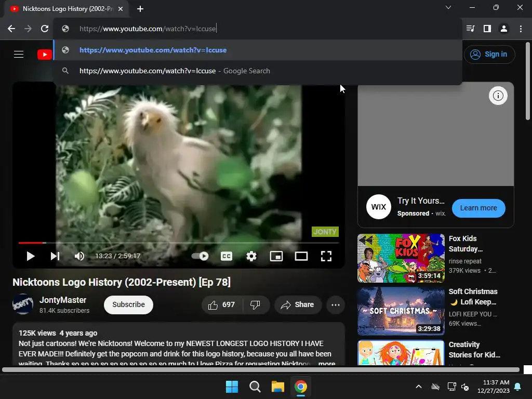Open the Soft Christmas Lofi Keep title
532x399 pixels.
point(473,297)
